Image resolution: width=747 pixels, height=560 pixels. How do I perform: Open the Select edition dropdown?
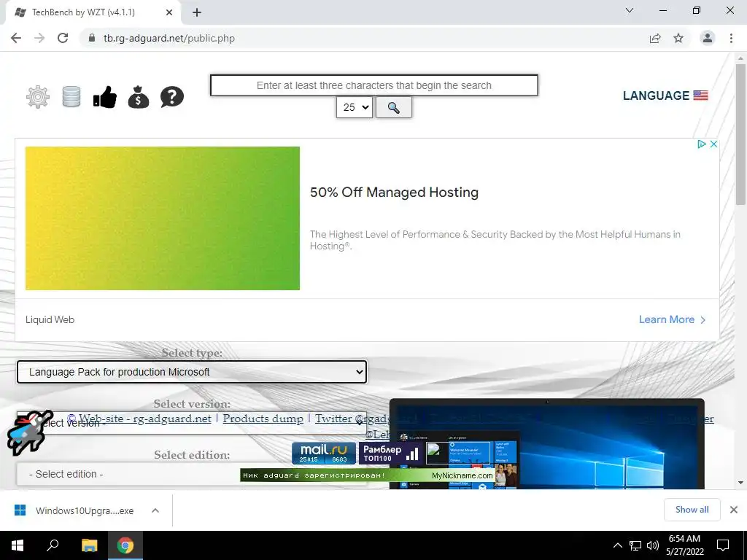192,474
